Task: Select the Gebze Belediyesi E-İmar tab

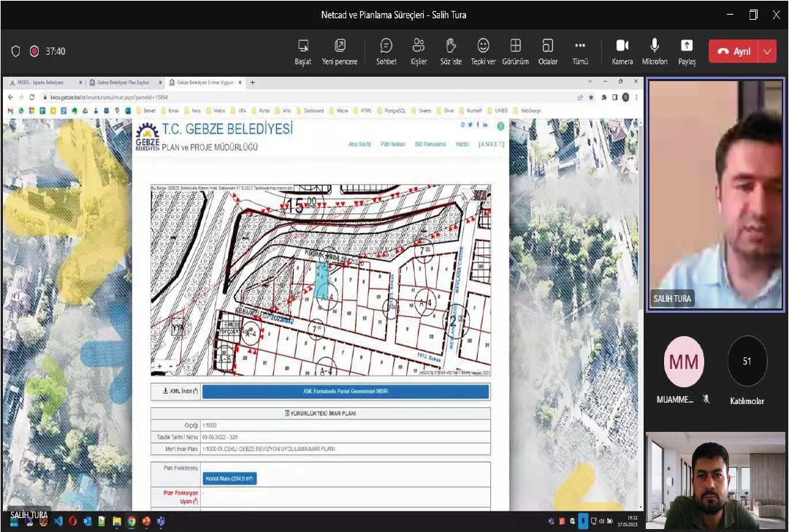Action: (x=206, y=83)
